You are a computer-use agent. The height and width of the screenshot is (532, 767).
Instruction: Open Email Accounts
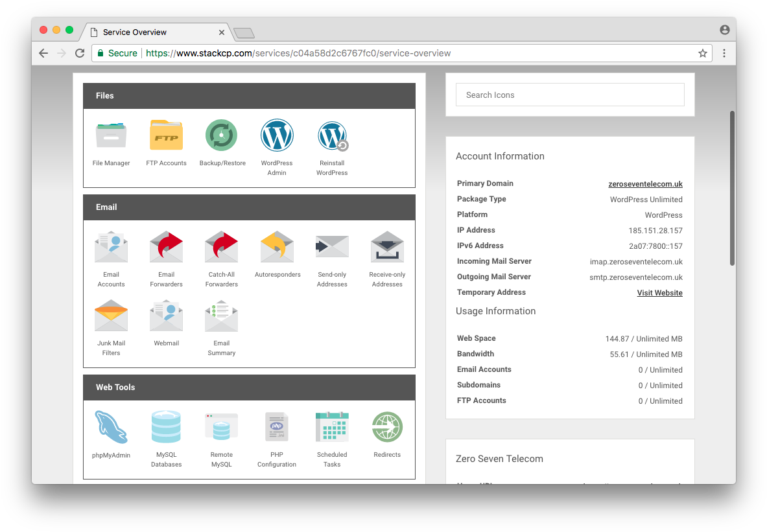click(x=111, y=247)
